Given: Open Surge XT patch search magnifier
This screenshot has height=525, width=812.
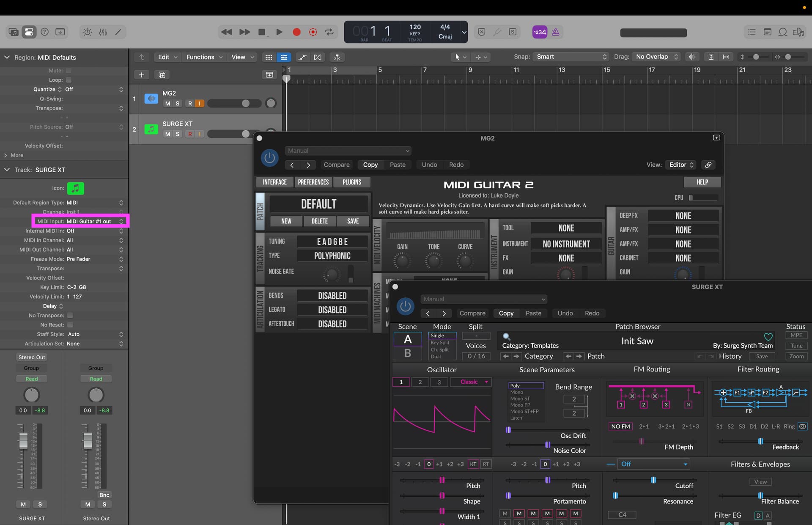Looking at the screenshot, I should tap(506, 337).
